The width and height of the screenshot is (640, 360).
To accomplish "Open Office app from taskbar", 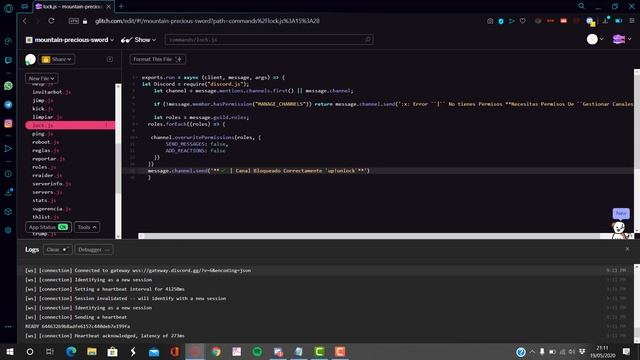I will click(175, 351).
